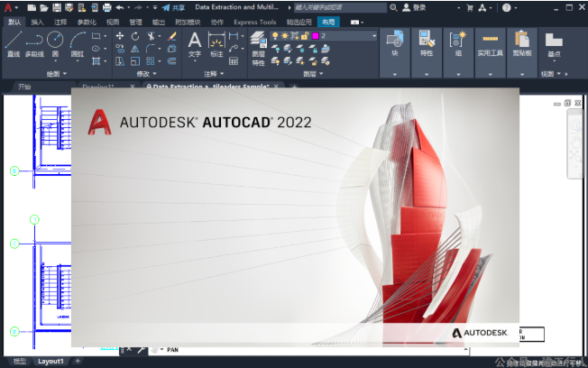Click the Base point (基点) view tool

tap(554, 45)
